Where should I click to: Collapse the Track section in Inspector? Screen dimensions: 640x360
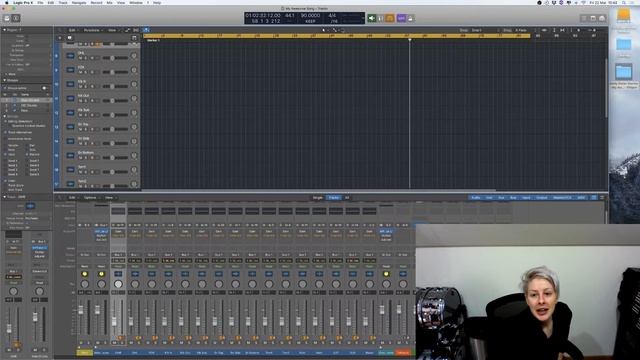tap(4, 197)
